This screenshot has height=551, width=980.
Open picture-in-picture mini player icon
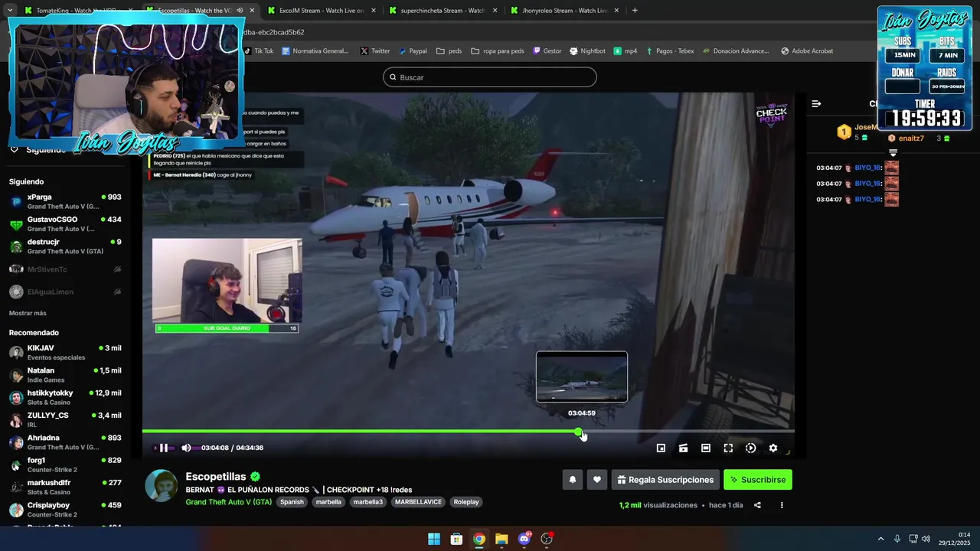point(661,448)
